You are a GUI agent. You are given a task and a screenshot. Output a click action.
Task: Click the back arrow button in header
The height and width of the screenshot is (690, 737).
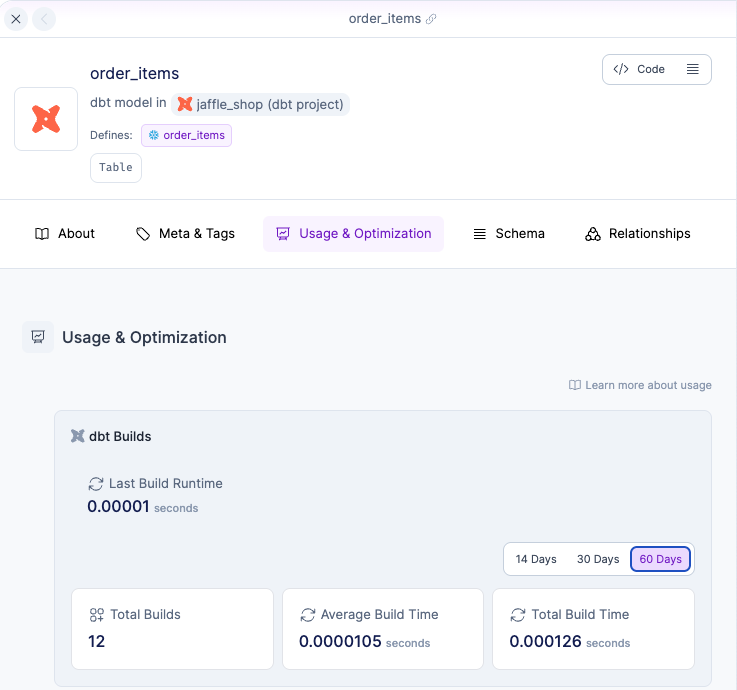(45, 19)
